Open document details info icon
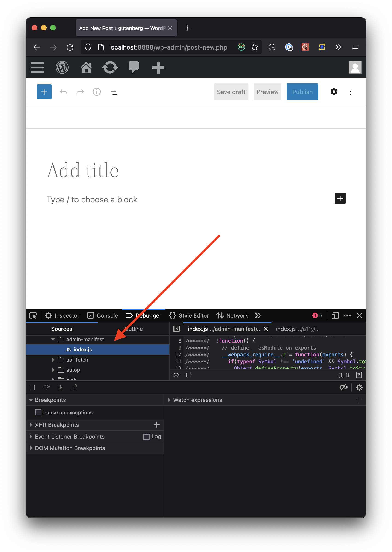392x552 pixels. [97, 92]
